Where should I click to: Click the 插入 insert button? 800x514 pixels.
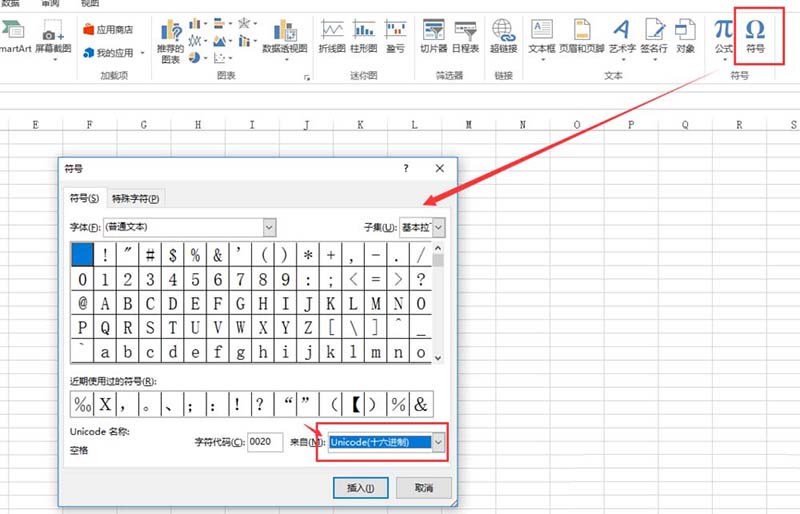[360, 488]
